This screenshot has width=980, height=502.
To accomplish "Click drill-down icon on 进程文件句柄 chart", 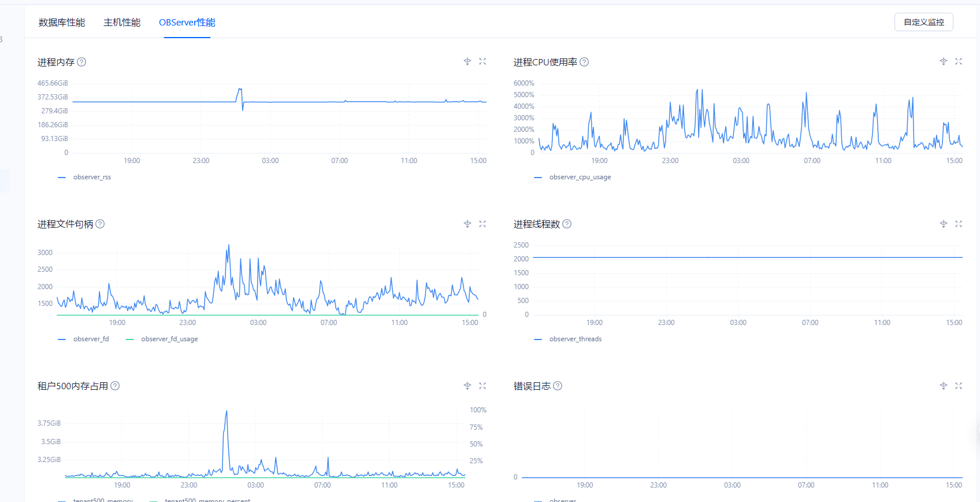I will click(467, 224).
